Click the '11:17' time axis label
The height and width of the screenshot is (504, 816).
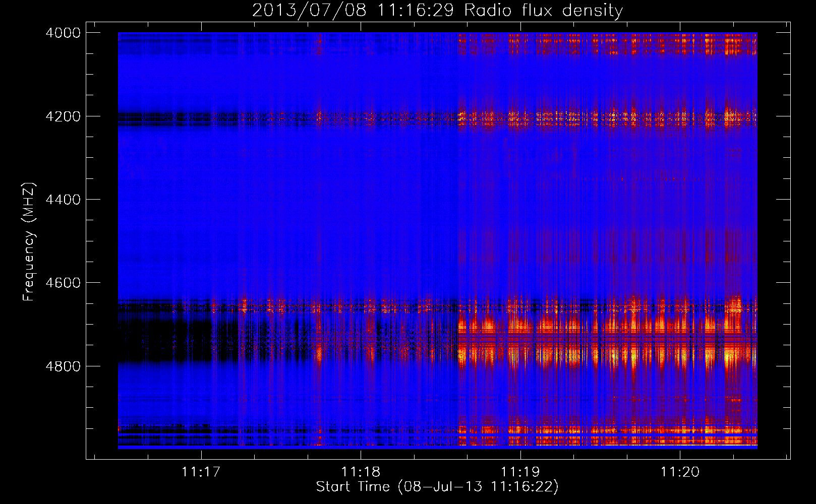[x=201, y=472]
